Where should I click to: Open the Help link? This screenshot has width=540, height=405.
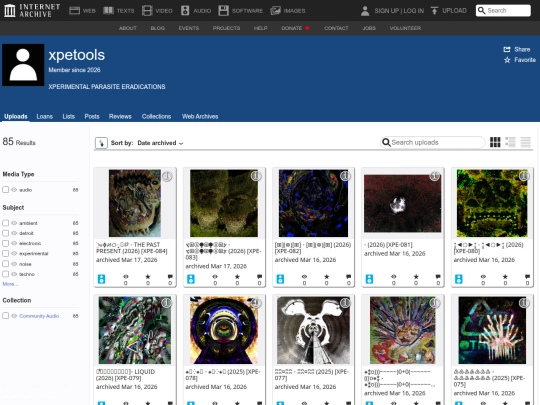click(x=261, y=28)
